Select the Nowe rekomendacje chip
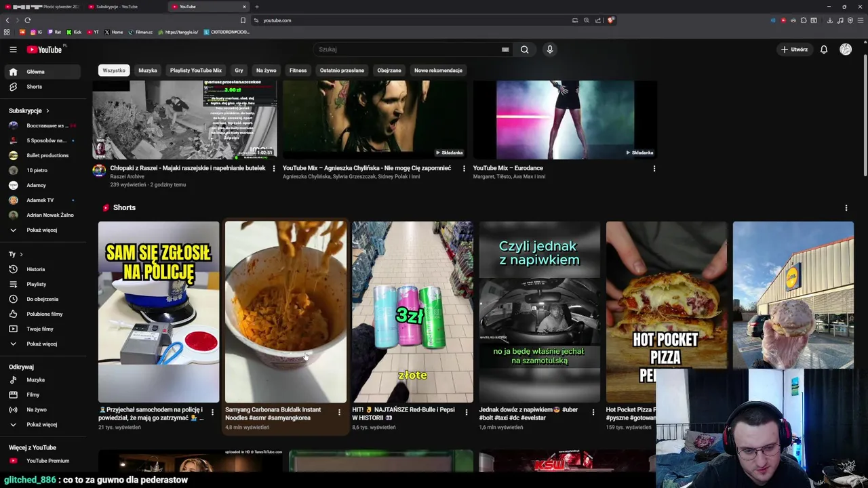Viewport: 868px width, 488px height. [438, 70]
